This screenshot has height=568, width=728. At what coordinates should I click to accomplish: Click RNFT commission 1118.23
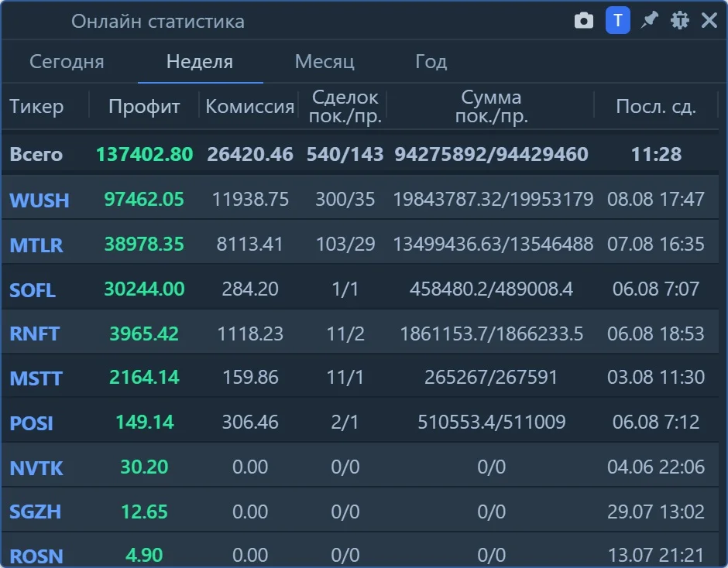250,334
